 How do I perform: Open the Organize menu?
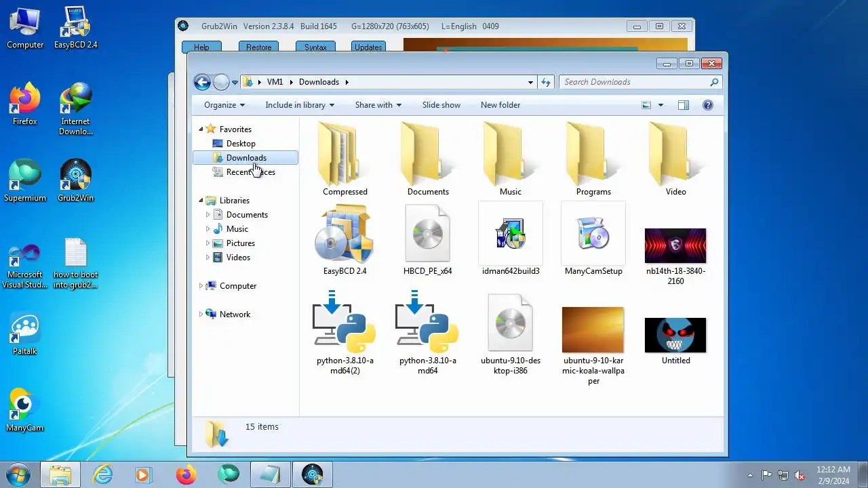pyautogui.click(x=224, y=105)
